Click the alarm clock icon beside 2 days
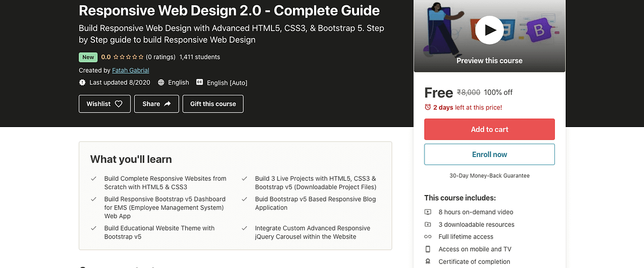Screen dimensions: 644x268 (x=428, y=107)
